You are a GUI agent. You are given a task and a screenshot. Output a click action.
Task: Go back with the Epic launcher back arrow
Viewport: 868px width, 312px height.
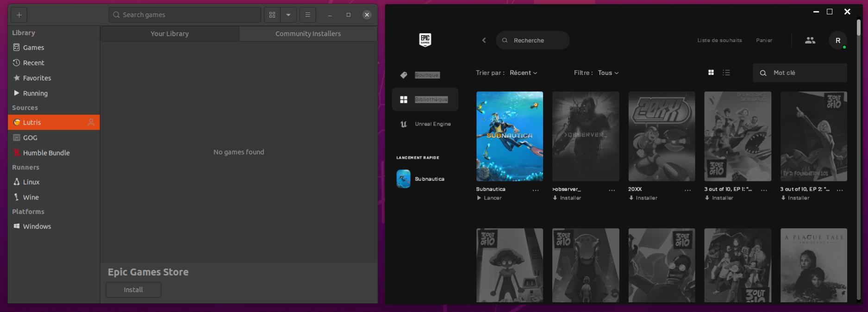tap(484, 40)
